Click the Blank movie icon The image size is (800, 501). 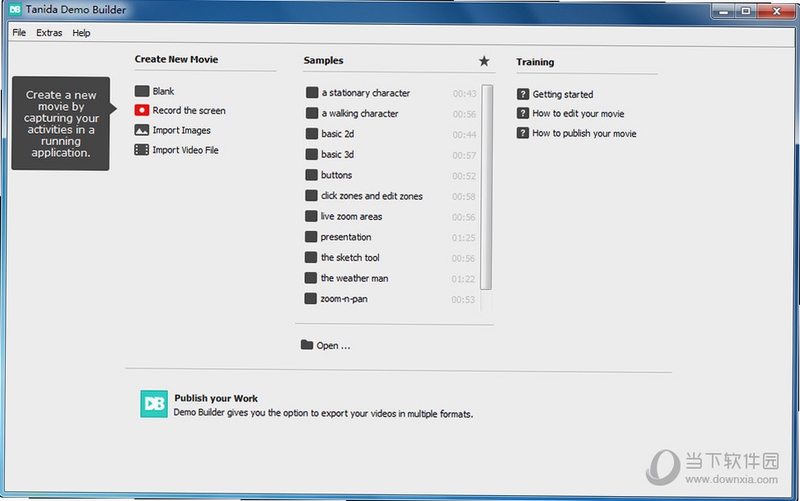pyautogui.click(x=142, y=91)
